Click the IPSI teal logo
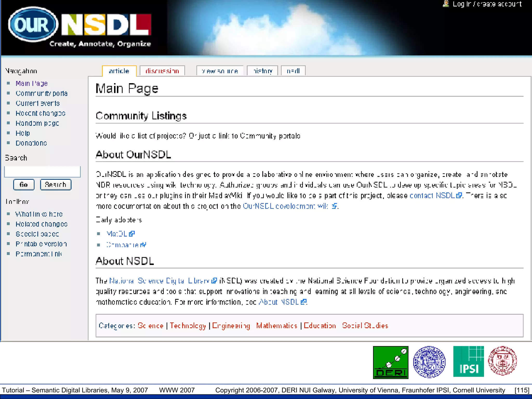Screen dimensions: 532x399 [468, 361]
